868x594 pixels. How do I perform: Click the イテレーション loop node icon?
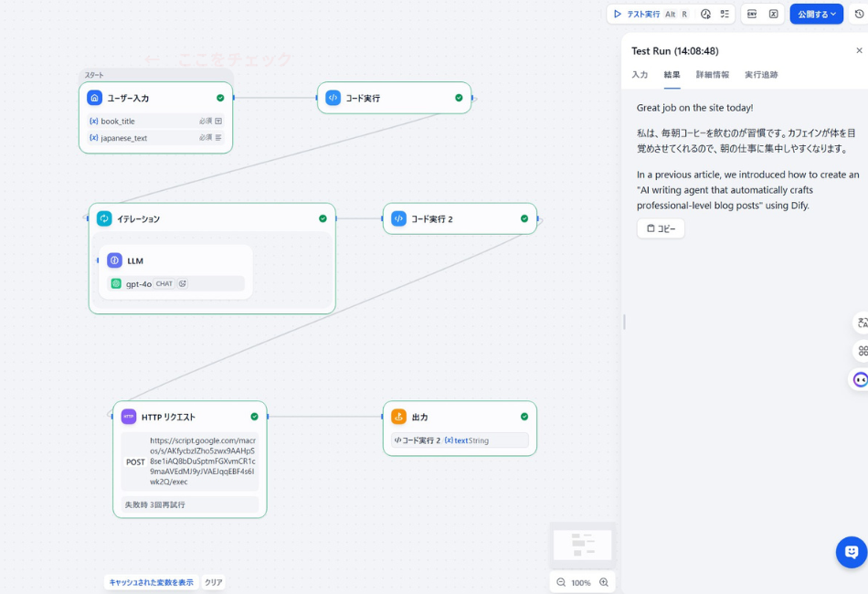coord(104,218)
